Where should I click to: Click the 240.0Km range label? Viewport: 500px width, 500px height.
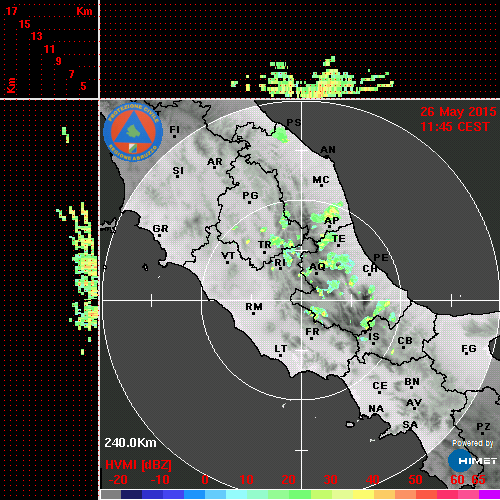click(x=130, y=443)
